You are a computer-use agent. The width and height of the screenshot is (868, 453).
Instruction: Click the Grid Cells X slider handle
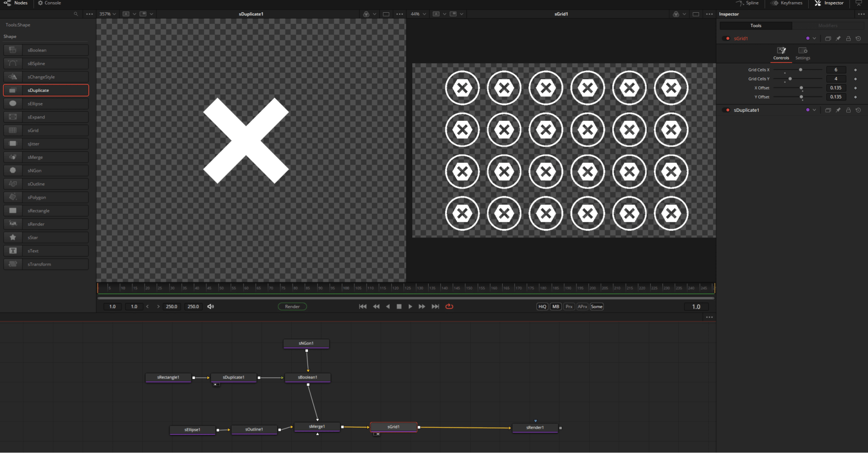[800, 70]
